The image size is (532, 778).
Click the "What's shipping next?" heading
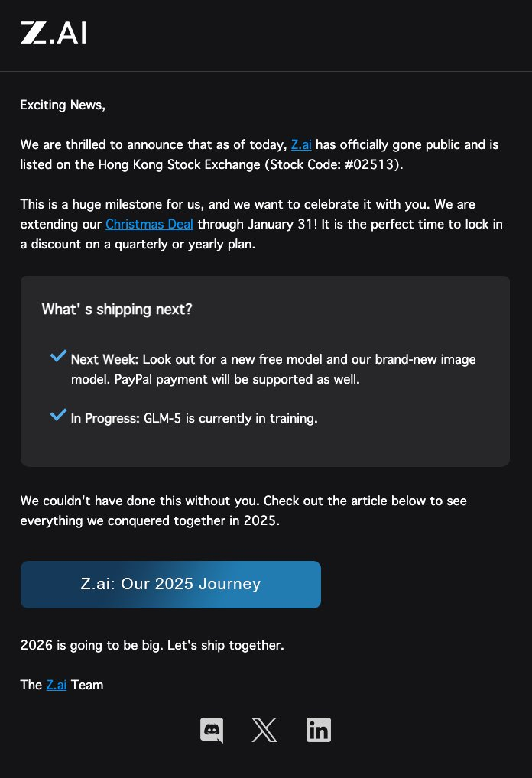[117, 309]
